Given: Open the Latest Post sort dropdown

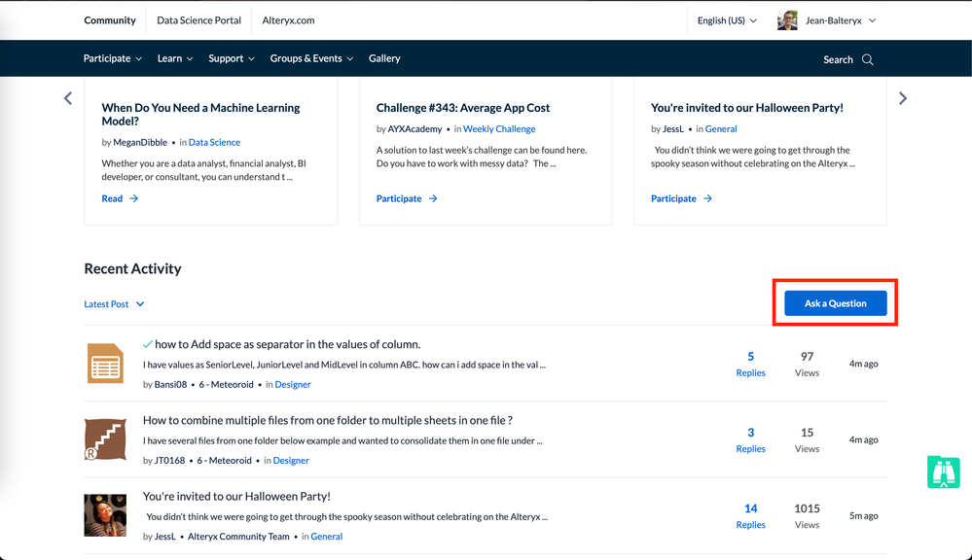Looking at the screenshot, I should coord(114,304).
